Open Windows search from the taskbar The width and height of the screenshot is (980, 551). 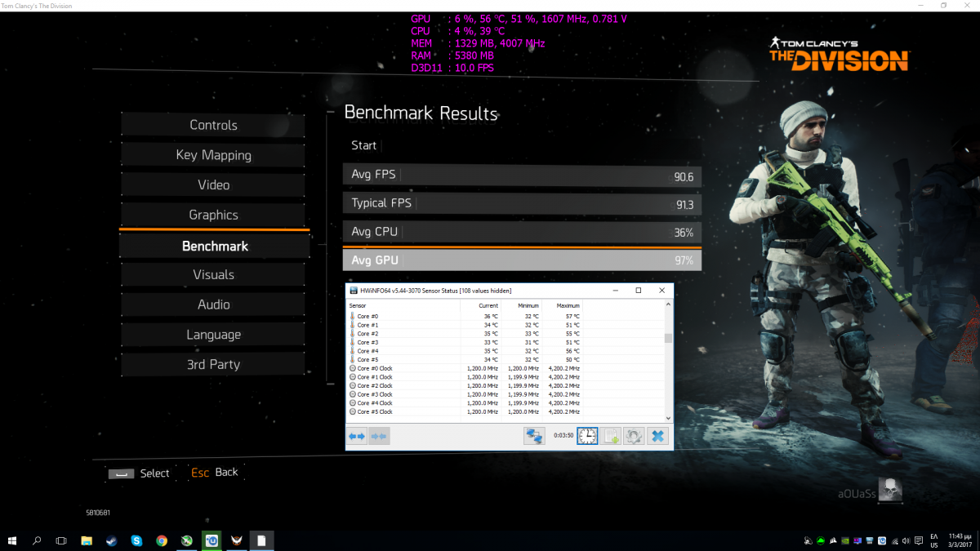pyautogui.click(x=37, y=540)
